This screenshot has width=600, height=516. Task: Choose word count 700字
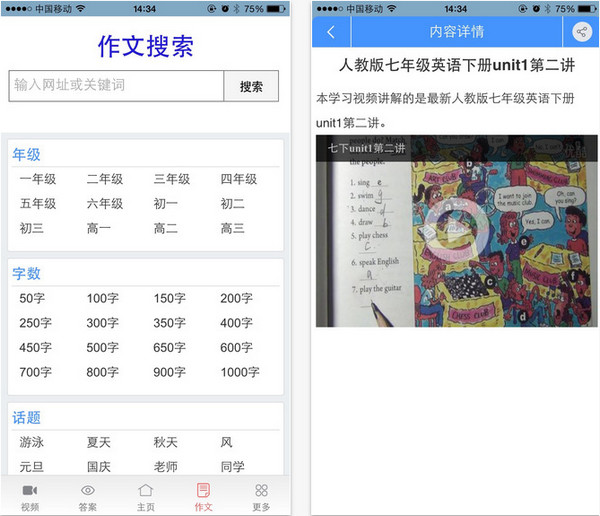[36, 372]
